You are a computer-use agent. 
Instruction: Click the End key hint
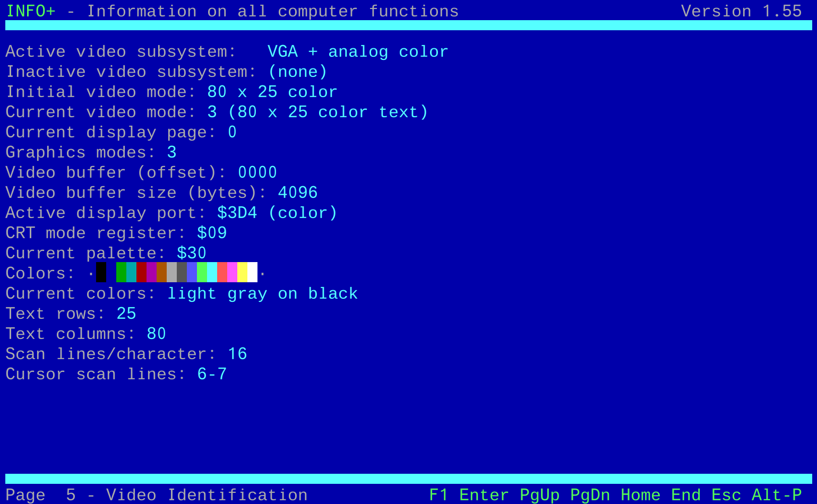point(686,495)
